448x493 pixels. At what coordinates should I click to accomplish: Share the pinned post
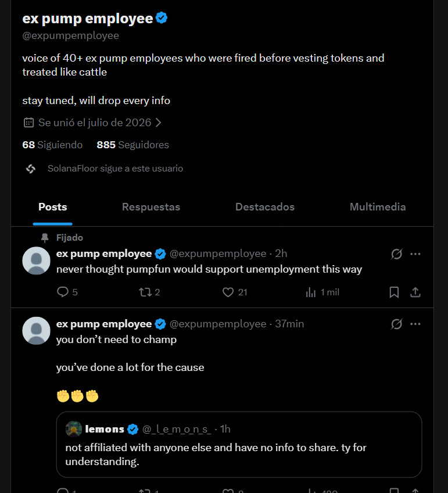(415, 292)
